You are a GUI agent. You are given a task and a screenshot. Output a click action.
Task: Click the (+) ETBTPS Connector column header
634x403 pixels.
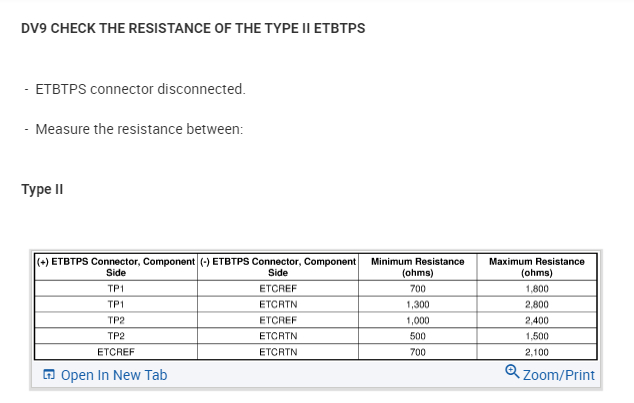coord(115,266)
